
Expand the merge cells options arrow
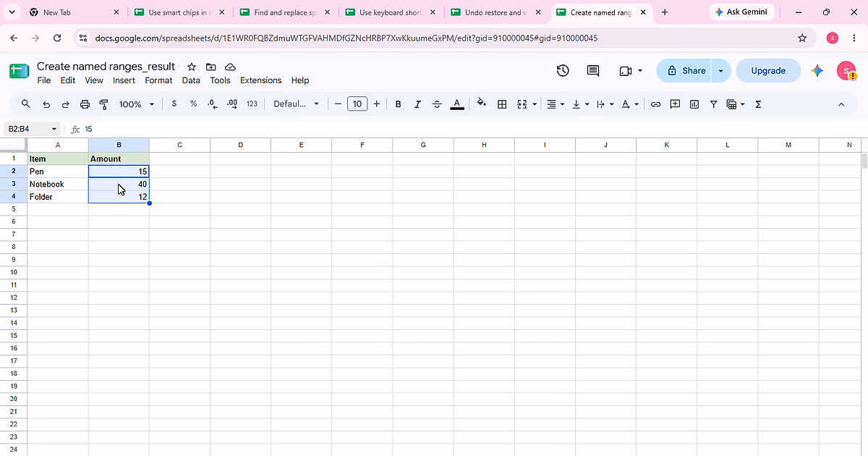click(535, 104)
